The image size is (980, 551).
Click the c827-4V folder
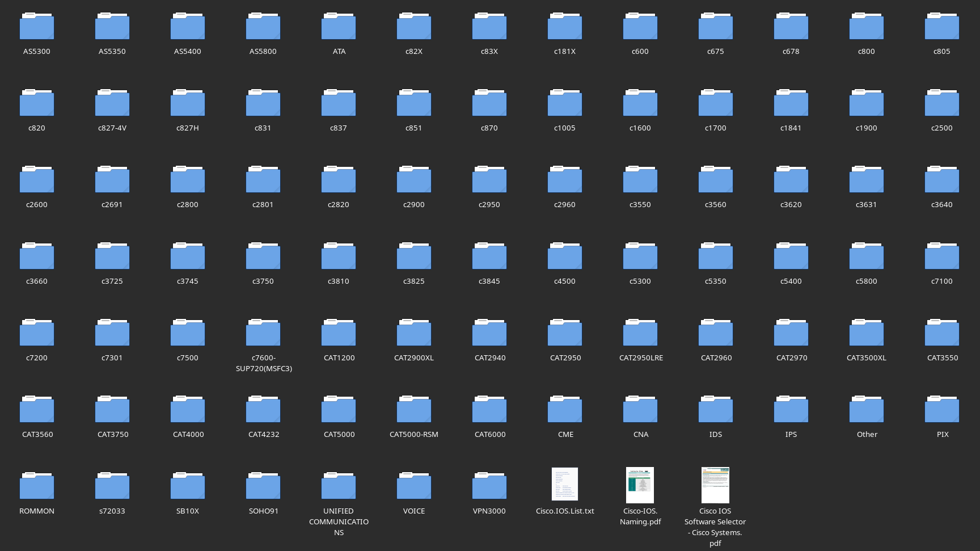point(112,103)
